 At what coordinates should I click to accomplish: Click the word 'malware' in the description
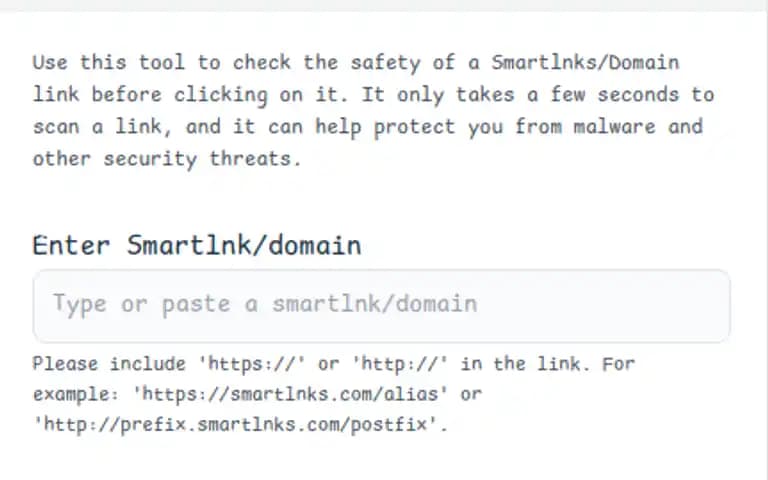pos(615,127)
